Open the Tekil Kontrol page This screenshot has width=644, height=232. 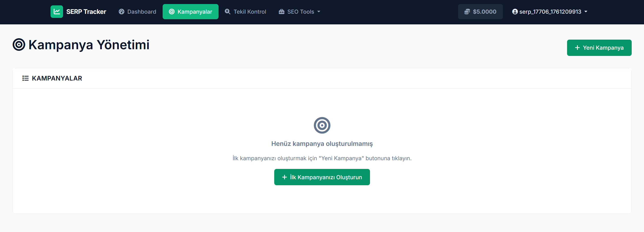pyautogui.click(x=245, y=12)
